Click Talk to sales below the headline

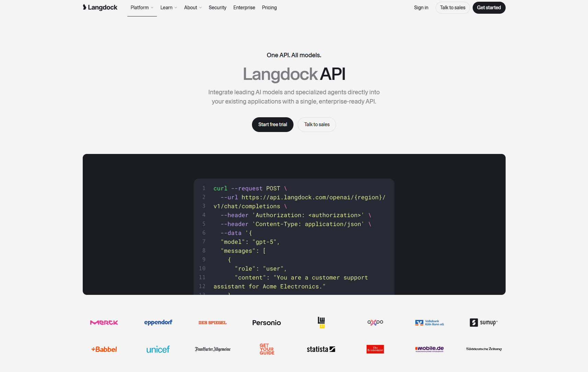[x=317, y=124]
